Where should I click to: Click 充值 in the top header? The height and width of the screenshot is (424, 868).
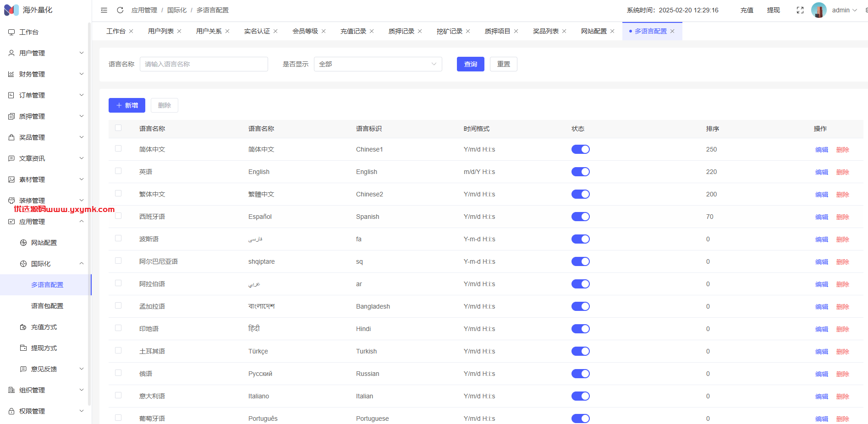click(x=747, y=10)
